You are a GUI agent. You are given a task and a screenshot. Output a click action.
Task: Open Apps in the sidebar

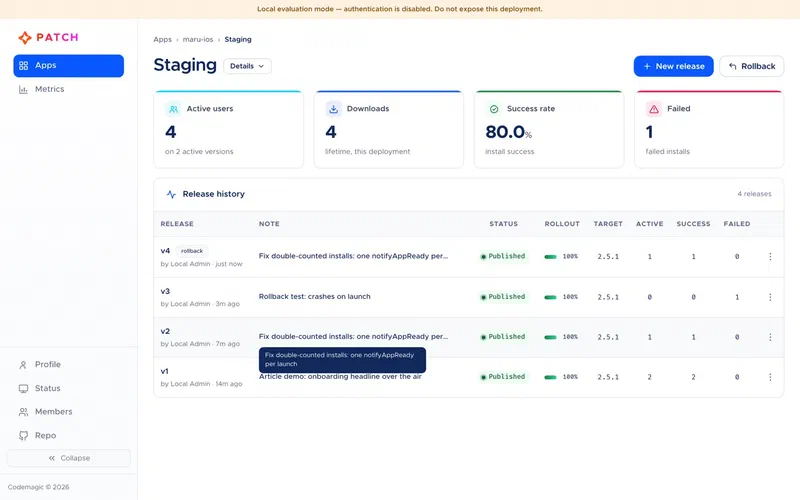(x=68, y=66)
